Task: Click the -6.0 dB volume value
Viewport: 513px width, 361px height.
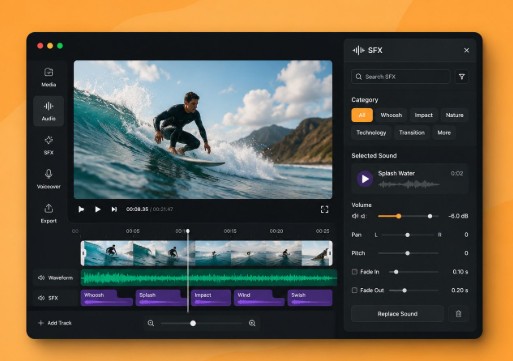Action: click(458, 216)
